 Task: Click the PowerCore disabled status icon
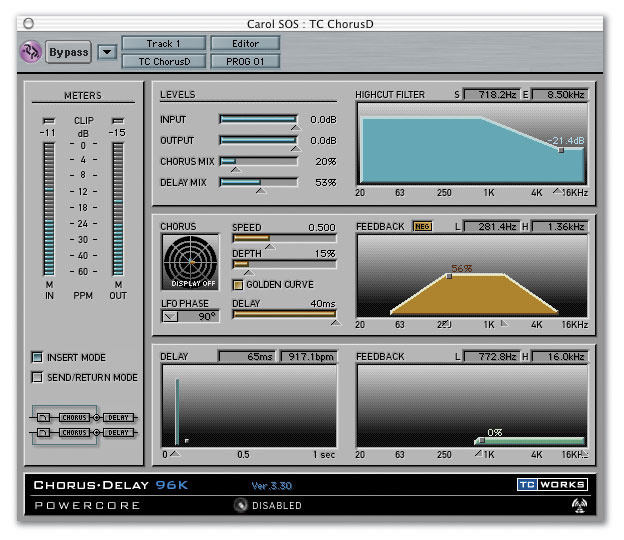coord(241,505)
